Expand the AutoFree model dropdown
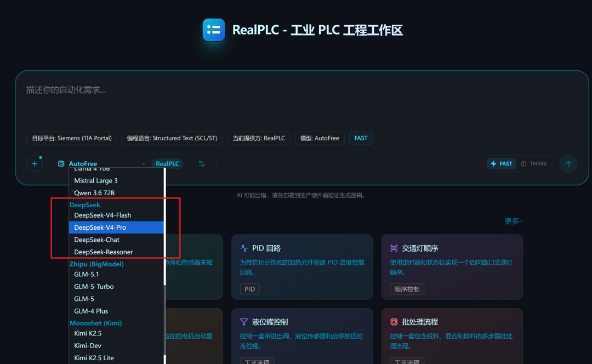Image resolution: width=592 pixels, height=364 pixels. click(101, 164)
